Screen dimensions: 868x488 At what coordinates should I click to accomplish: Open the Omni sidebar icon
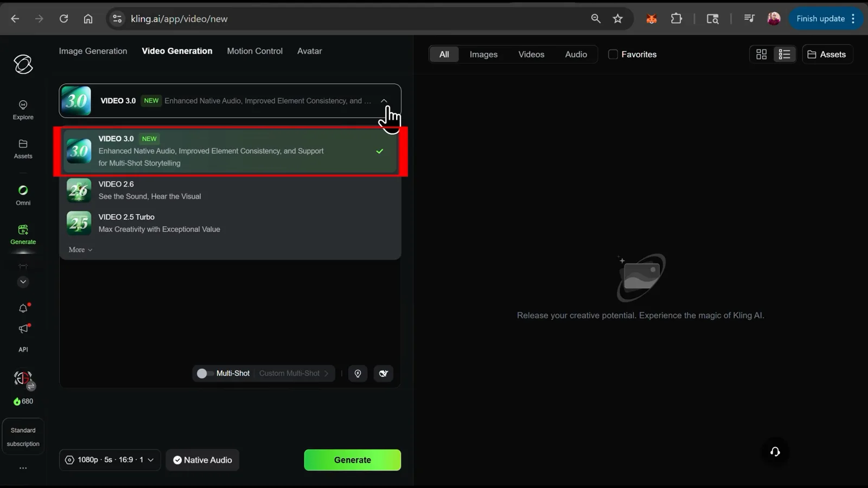[x=23, y=195]
